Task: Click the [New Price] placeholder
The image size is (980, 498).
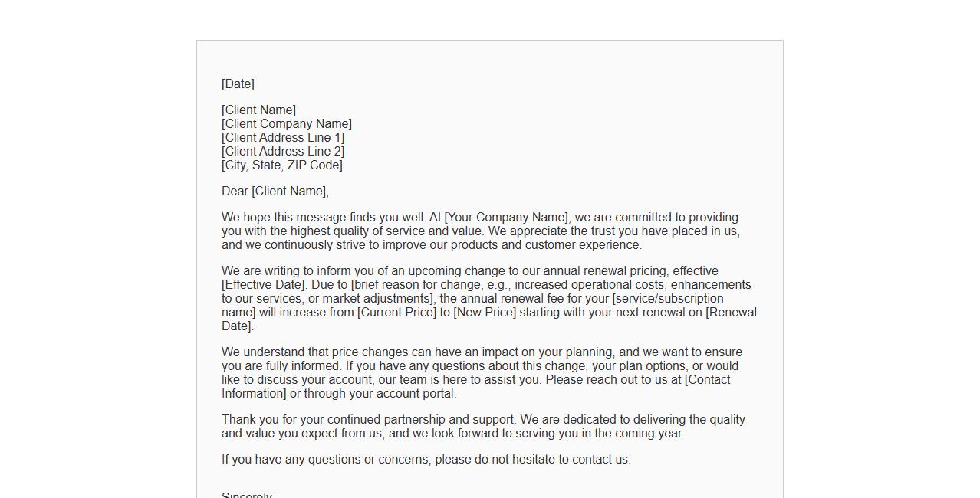Action: pyautogui.click(x=485, y=313)
